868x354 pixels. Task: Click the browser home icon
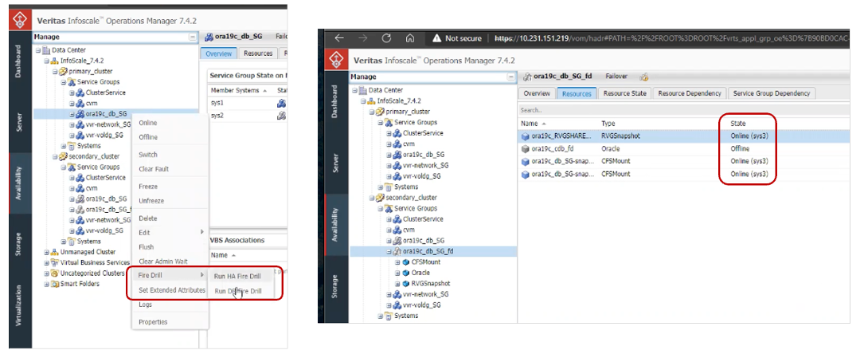(410, 38)
